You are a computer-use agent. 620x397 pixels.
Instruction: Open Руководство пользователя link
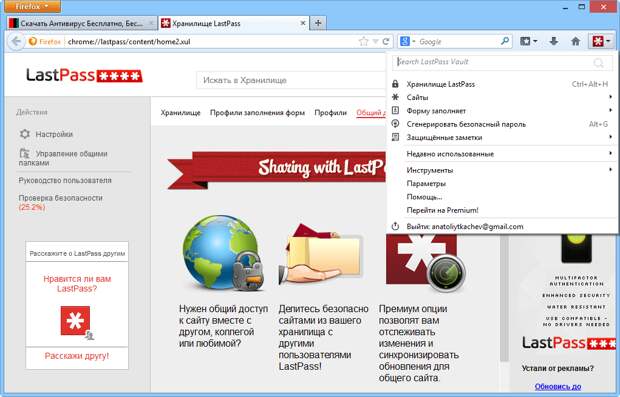pyautogui.click(x=65, y=180)
